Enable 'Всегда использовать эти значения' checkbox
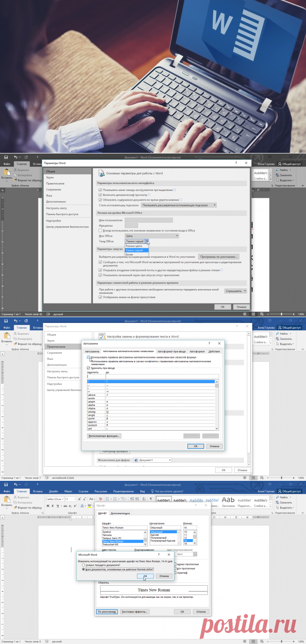Image resolution: width=306 pixels, height=644 pixels. tap(100, 230)
